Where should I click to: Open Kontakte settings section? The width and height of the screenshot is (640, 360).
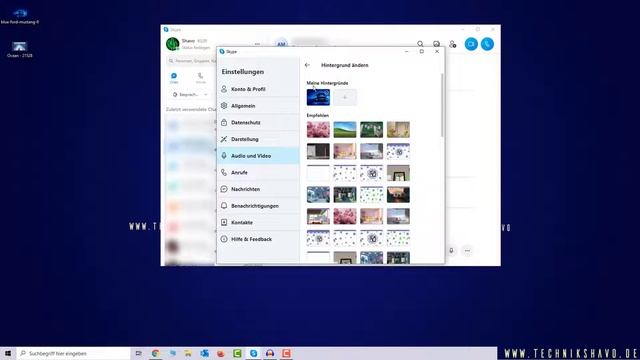tap(258, 222)
